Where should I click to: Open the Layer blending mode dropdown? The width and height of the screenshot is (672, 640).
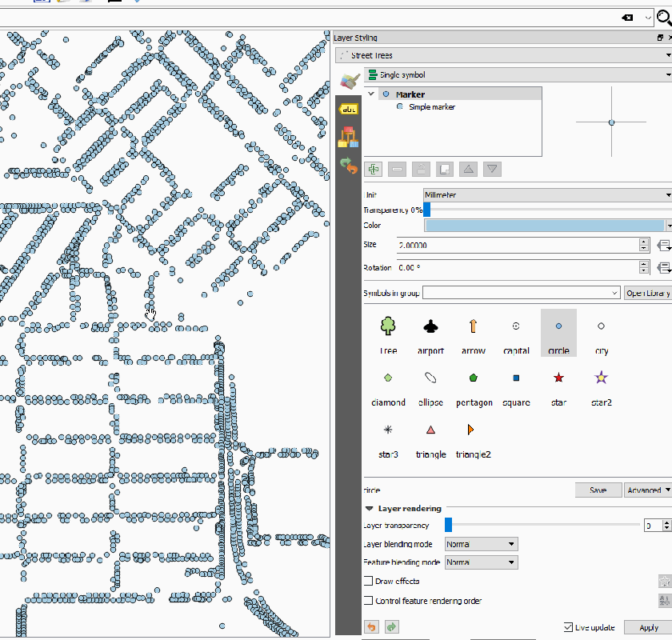(x=481, y=544)
